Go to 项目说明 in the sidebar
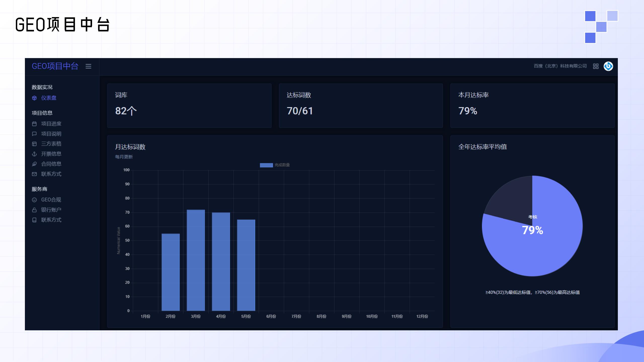This screenshot has height=362, width=644. tap(51, 134)
